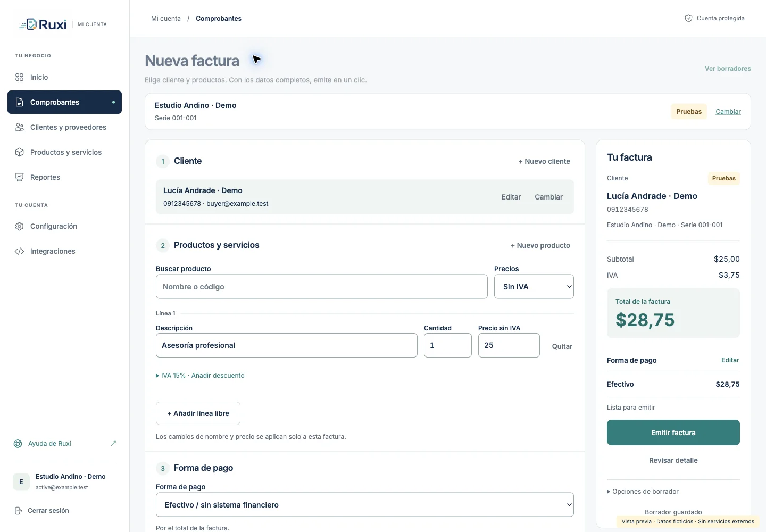
Task: Open Integraciones in the sidebar
Action: 64,251
